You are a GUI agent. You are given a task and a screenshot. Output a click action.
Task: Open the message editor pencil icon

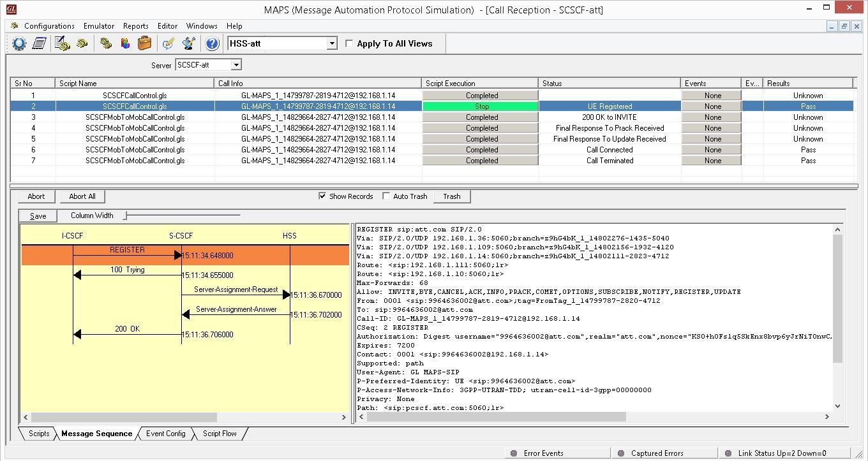point(168,43)
